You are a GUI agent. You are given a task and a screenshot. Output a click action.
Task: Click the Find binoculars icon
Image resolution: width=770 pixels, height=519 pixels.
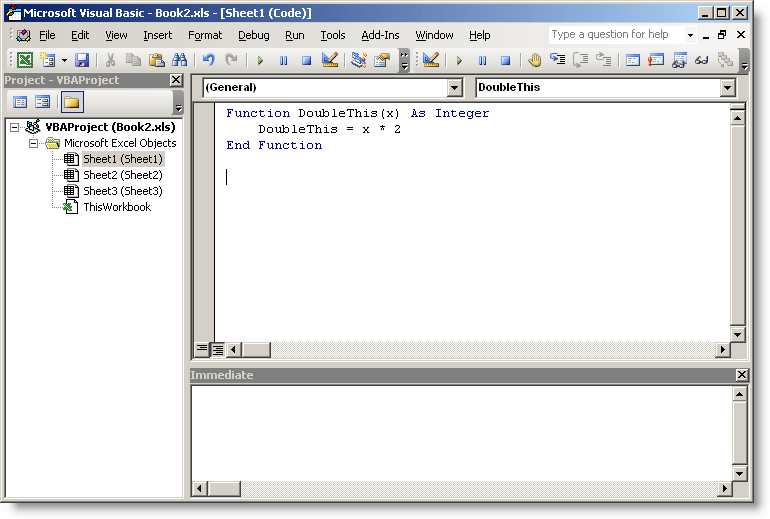tap(179, 60)
